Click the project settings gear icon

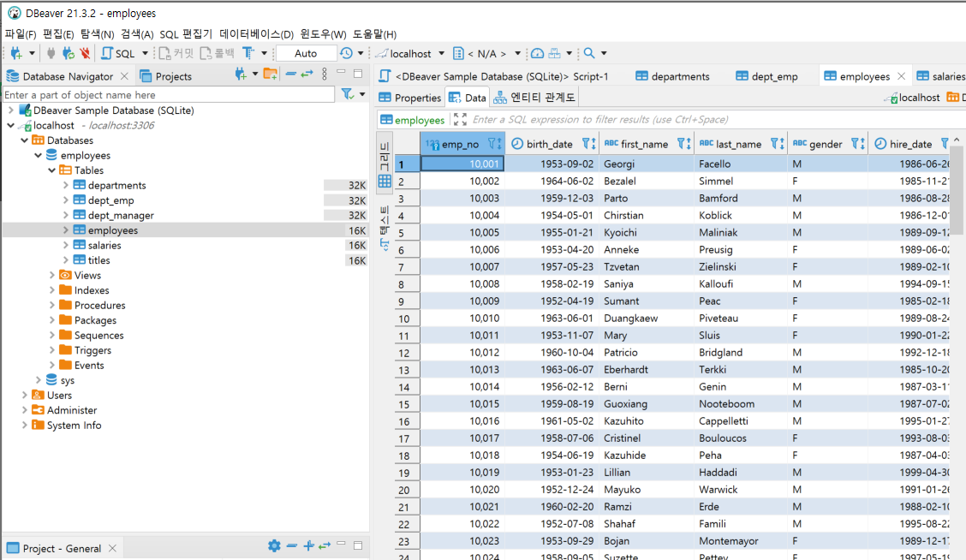pos(274,545)
